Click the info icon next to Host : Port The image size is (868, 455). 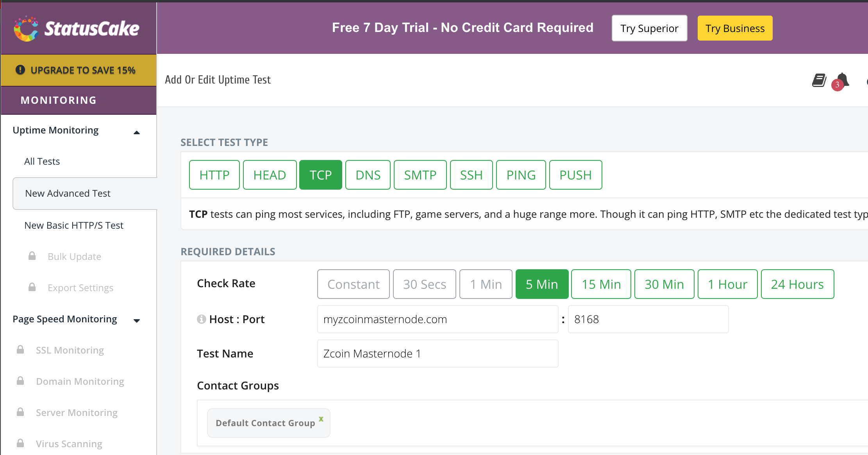[x=201, y=319]
